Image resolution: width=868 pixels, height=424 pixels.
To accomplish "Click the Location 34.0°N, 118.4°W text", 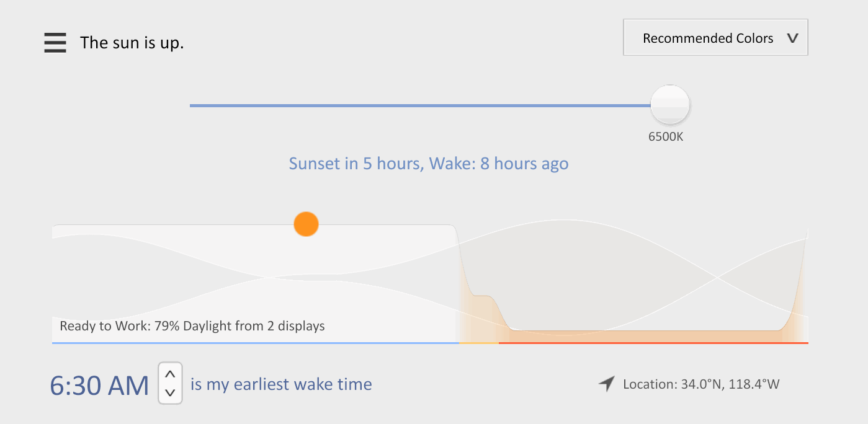I will pos(701,384).
